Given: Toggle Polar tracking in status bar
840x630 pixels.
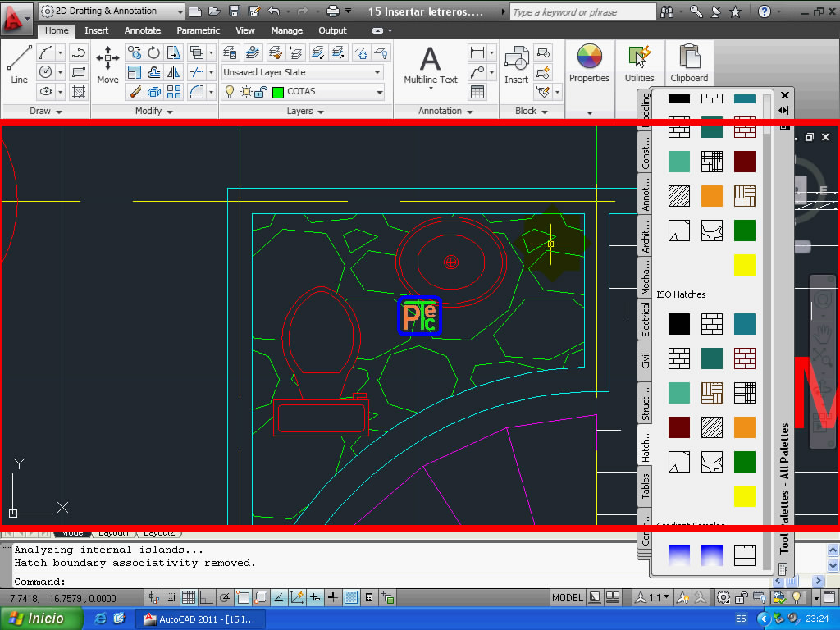Looking at the screenshot, I should click(x=225, y=597).
